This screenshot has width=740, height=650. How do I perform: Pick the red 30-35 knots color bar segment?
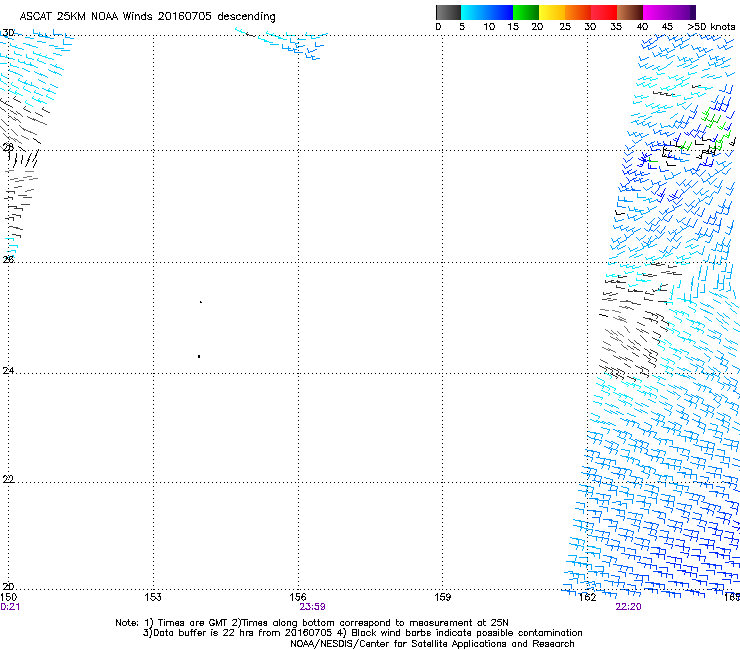click(604, 12)
